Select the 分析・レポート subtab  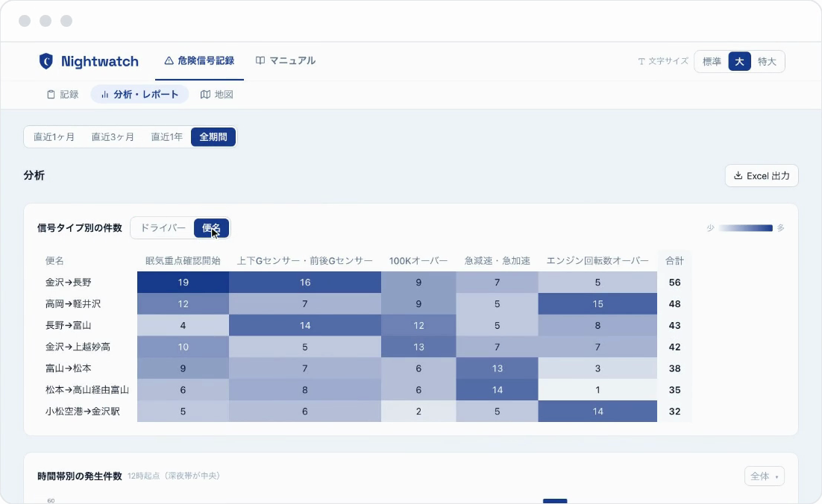[x=139, y=94]
